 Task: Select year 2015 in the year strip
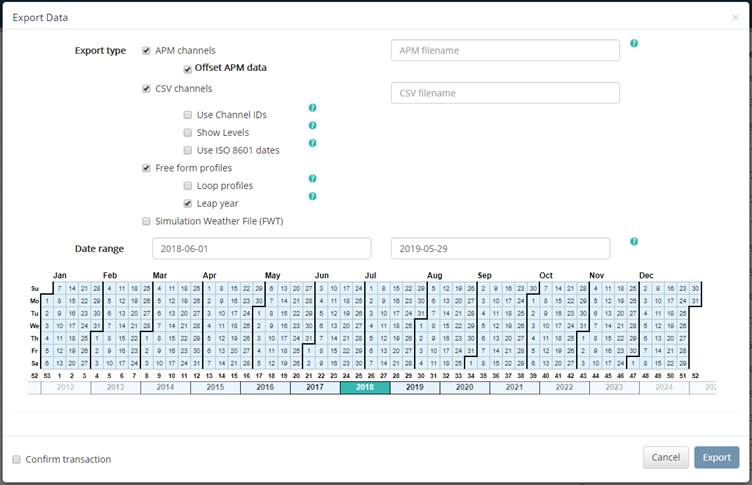click(x=215, y=388)
